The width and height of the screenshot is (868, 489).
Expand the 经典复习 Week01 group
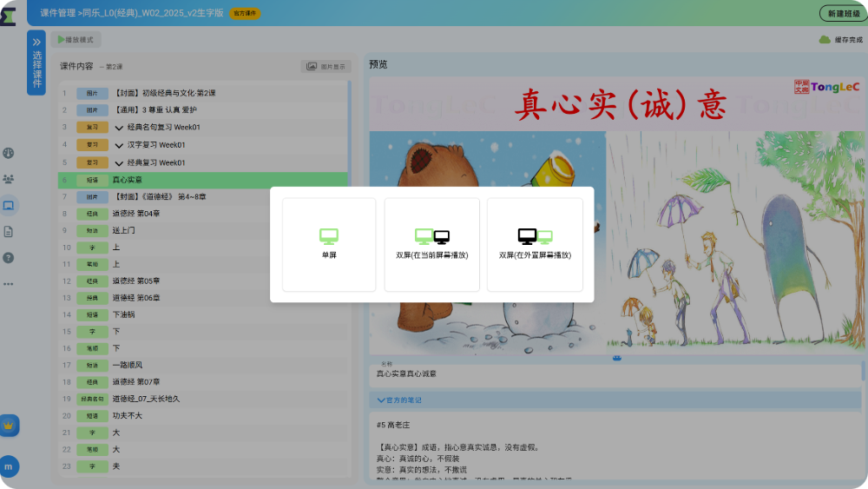118,163
